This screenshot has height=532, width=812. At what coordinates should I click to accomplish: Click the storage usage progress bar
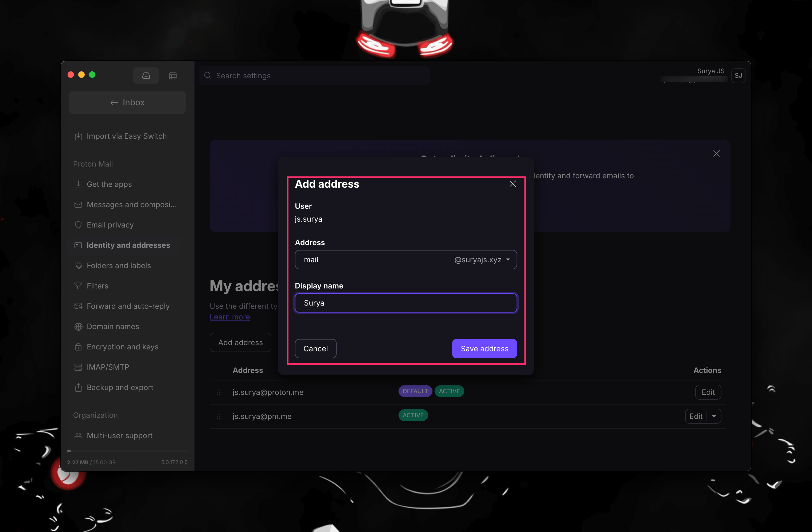127,451
